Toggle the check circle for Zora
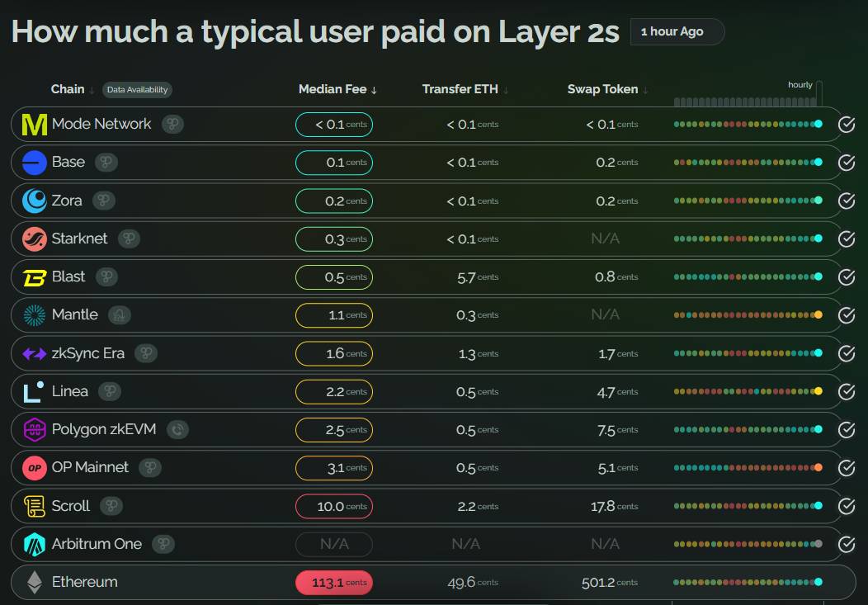 tap(847, 201)
